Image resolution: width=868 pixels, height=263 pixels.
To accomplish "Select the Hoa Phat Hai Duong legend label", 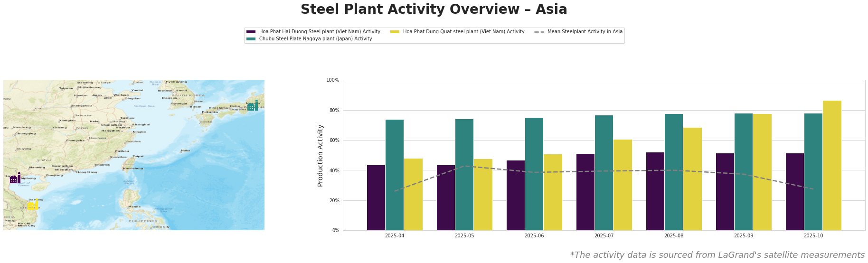I will (320, 32).
